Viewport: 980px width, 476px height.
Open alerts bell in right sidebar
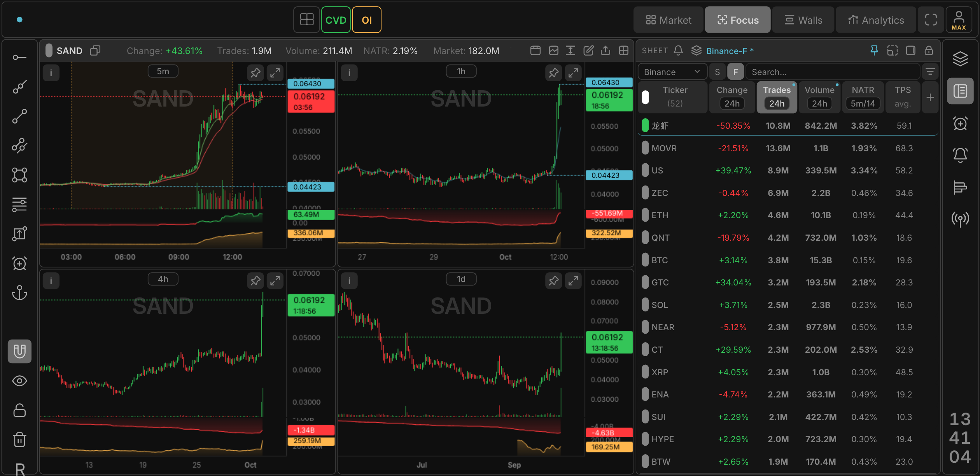(960, 155)
